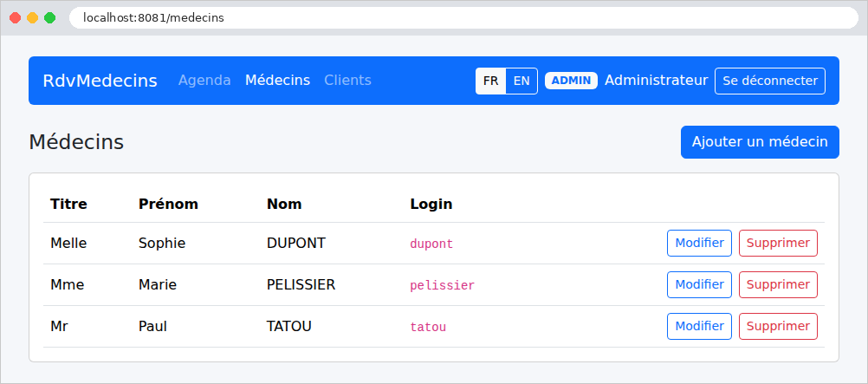Screen dimensions: 868x384
Task: Click Ajouter un médecin button
Action: (760, 142)
